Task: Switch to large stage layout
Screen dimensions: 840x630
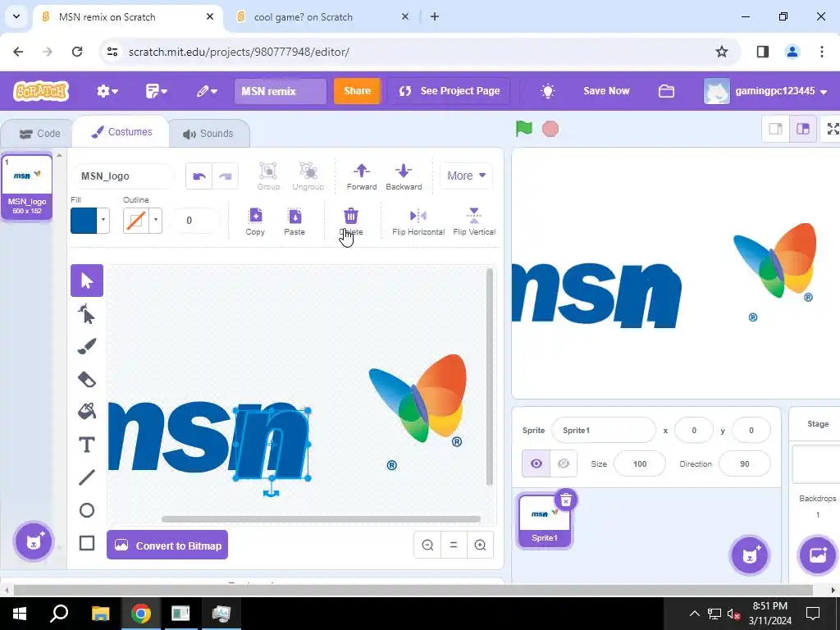Action: pos(803,129)
